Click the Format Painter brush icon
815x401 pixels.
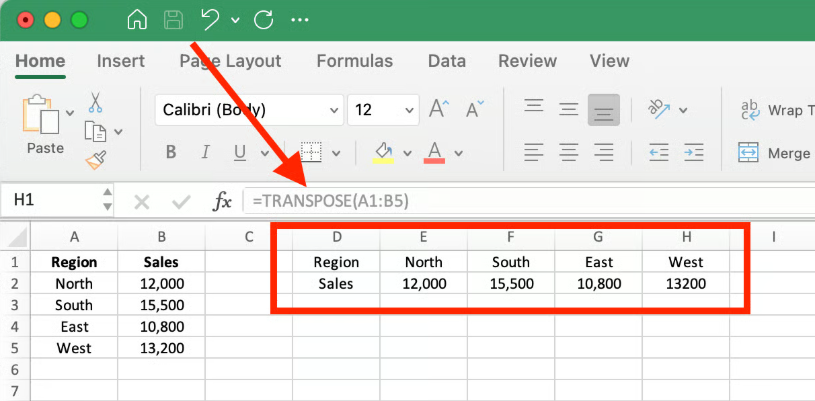click(96, 159)
